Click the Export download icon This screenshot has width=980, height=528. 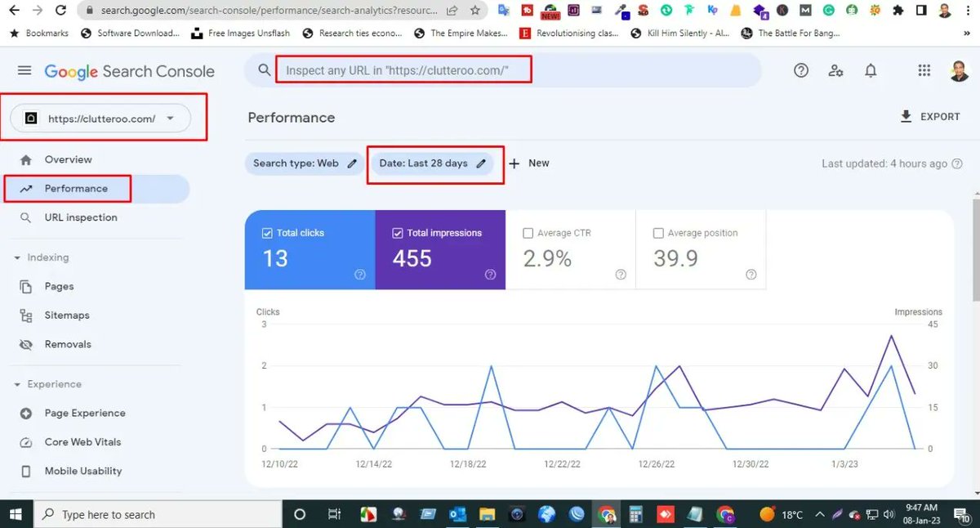pos(906,116)
